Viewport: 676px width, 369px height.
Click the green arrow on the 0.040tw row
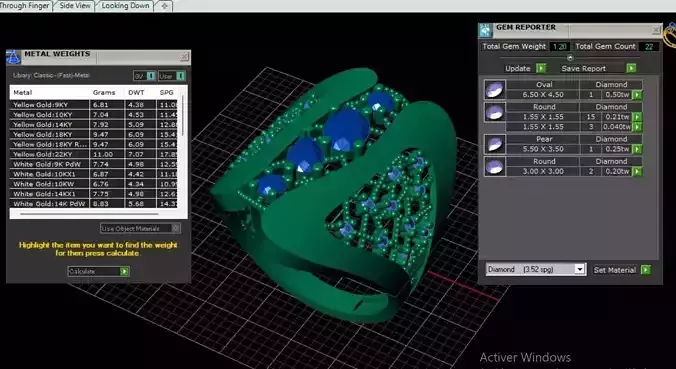(637, 127)
